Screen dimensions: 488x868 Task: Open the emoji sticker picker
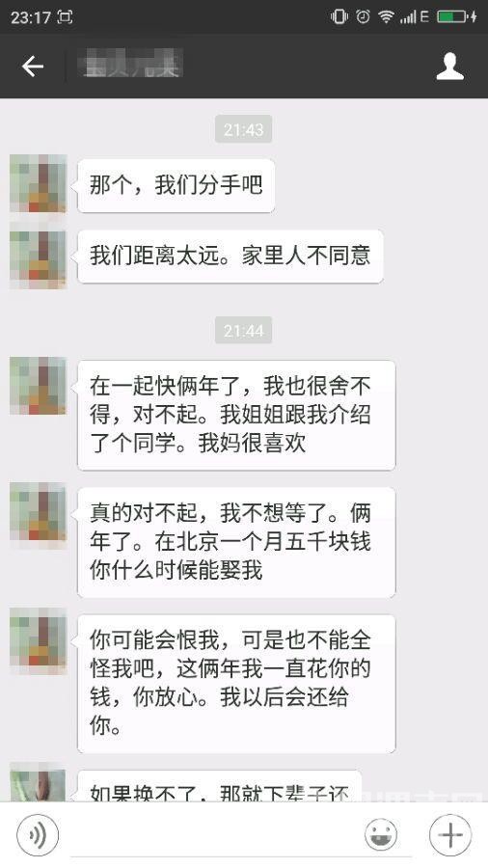(x=381, y=834)
